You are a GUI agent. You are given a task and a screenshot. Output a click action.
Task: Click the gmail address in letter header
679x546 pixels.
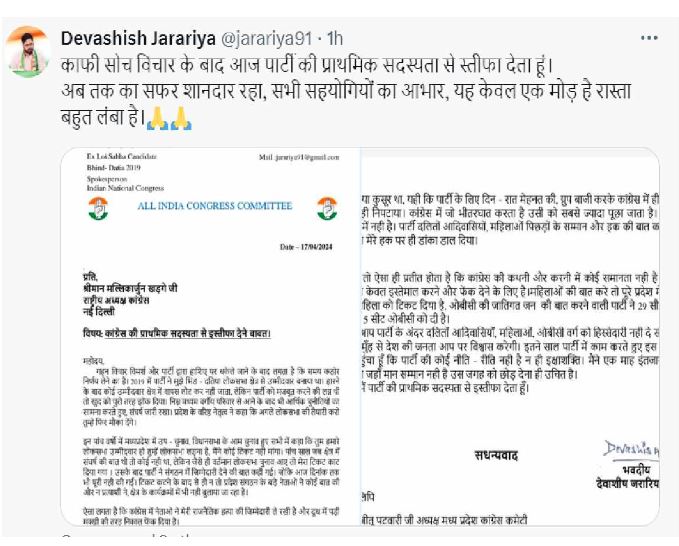(299, 157)
